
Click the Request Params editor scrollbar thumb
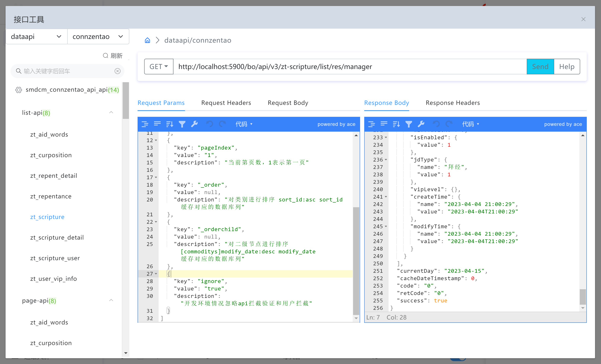tap(356, 261)
